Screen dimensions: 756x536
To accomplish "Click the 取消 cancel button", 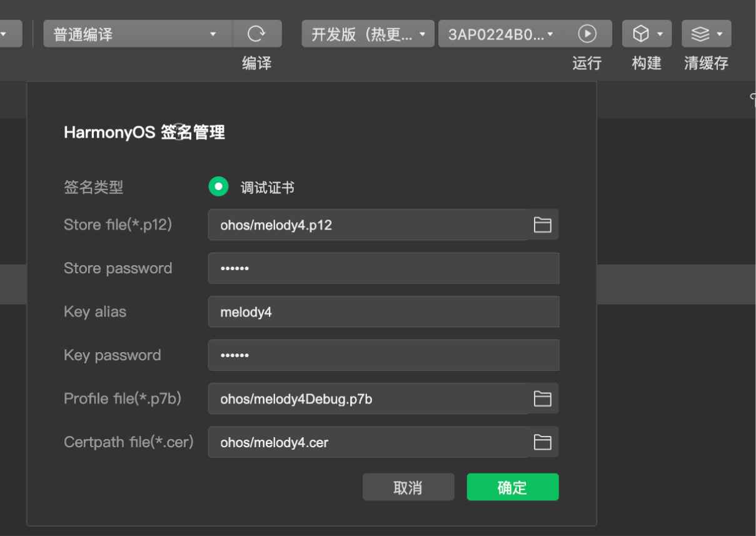I will pyautogui.click(x=408, y=487).
